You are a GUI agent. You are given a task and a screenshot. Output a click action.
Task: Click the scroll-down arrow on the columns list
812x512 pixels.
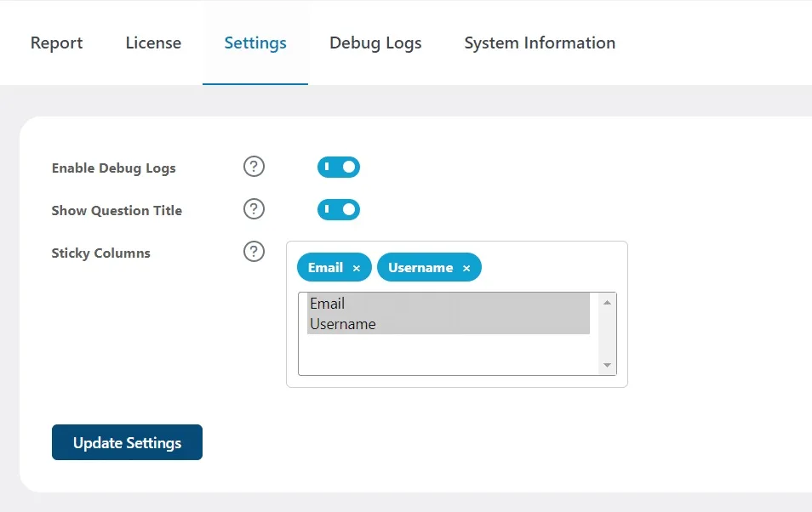tap(606, 365)
